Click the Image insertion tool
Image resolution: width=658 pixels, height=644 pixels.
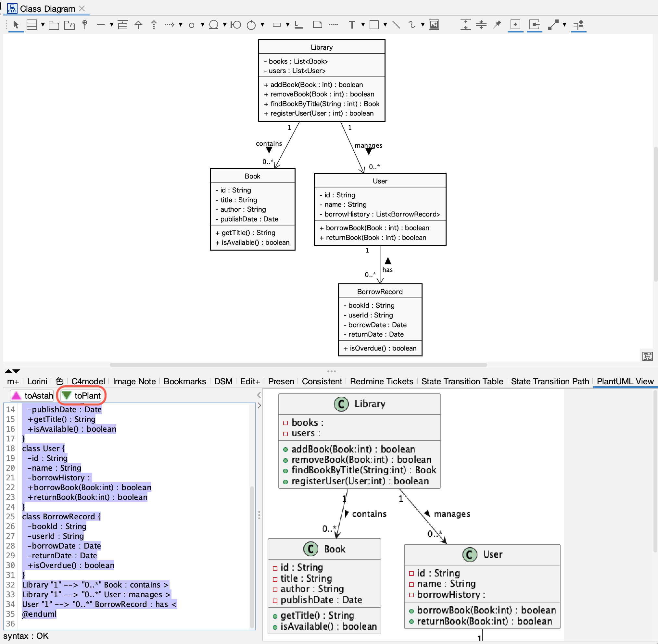[x=434, y=25]
